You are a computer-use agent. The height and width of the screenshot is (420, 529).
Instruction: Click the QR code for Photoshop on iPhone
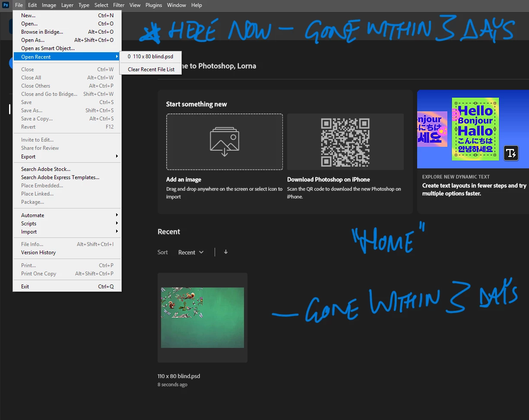tap(345, 142)
